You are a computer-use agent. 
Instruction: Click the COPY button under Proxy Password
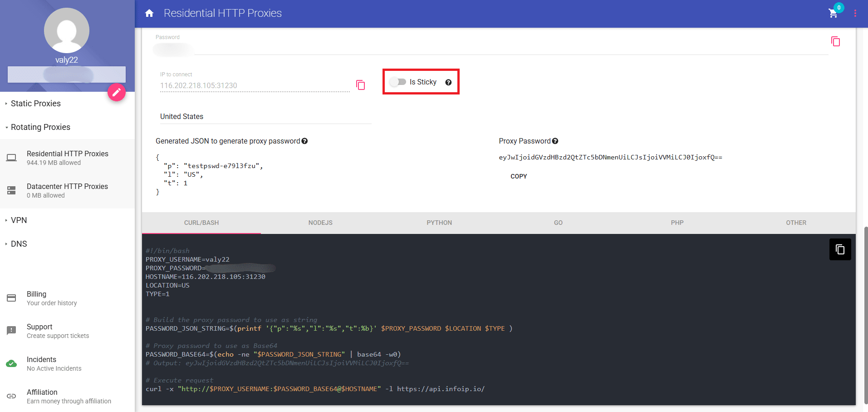point(519,176)
